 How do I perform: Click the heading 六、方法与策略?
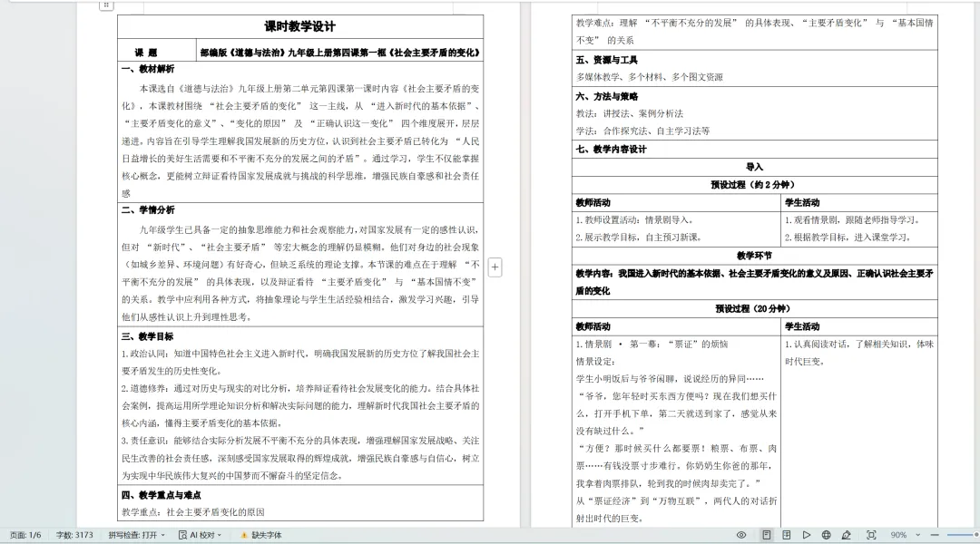(607, 96)
